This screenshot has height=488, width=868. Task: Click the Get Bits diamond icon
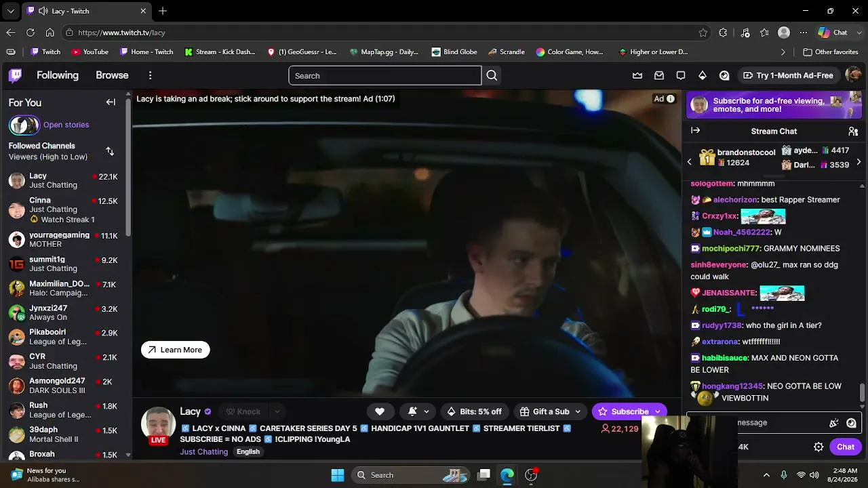(x=703, y=75)
